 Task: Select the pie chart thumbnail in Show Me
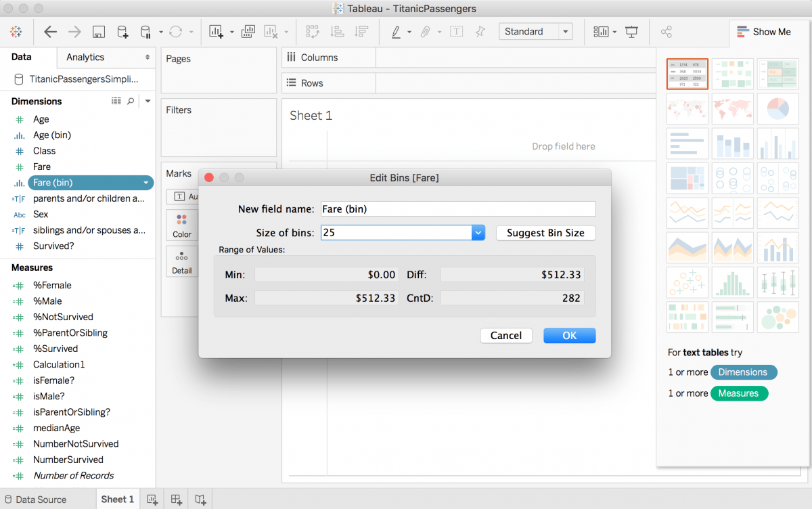click(777, 108)
